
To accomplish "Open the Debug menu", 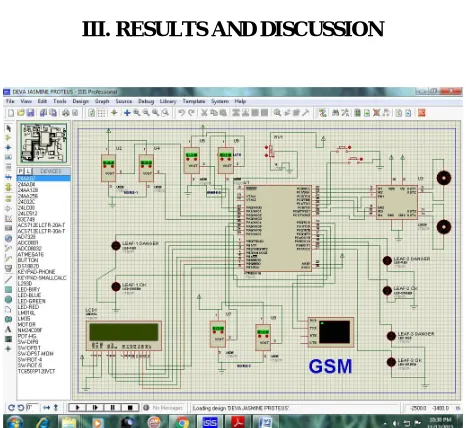I will coord(146,101).
